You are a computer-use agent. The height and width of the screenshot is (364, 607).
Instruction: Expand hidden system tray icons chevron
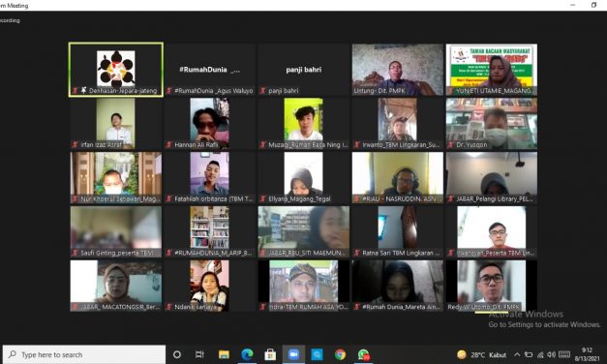click(x=517, y=354)
